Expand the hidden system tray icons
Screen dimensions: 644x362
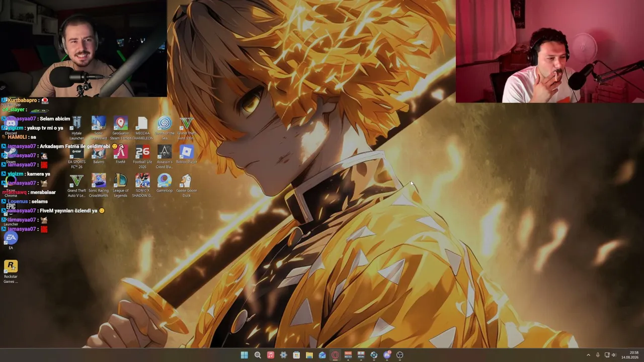point(588,355)
